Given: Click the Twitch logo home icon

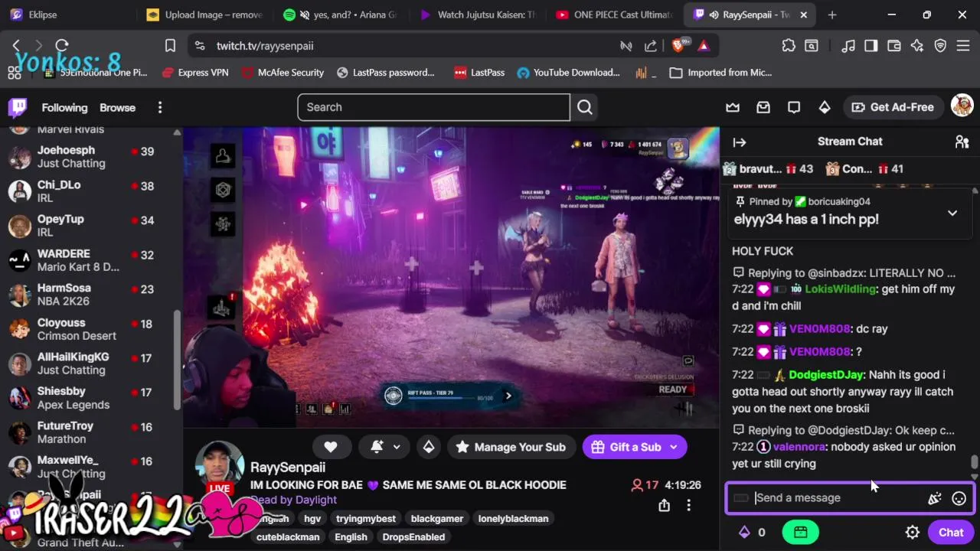Looking at the screenshot, I should point(18,107).
